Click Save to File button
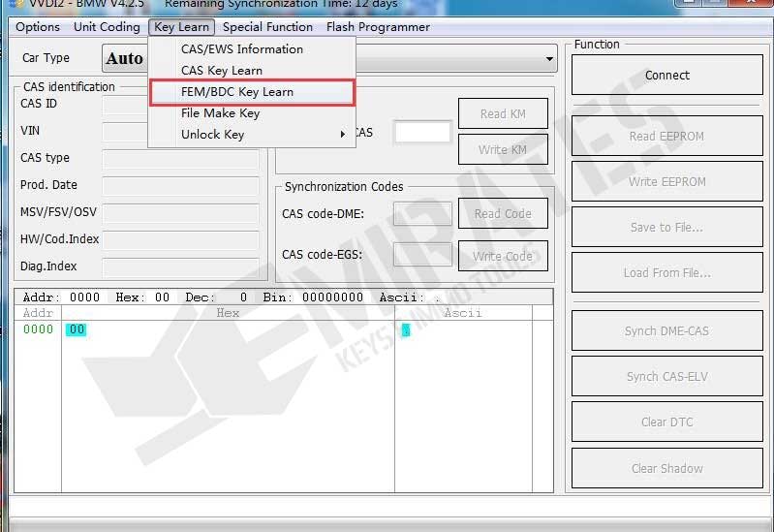774x532 pixels. pos(666,228)
